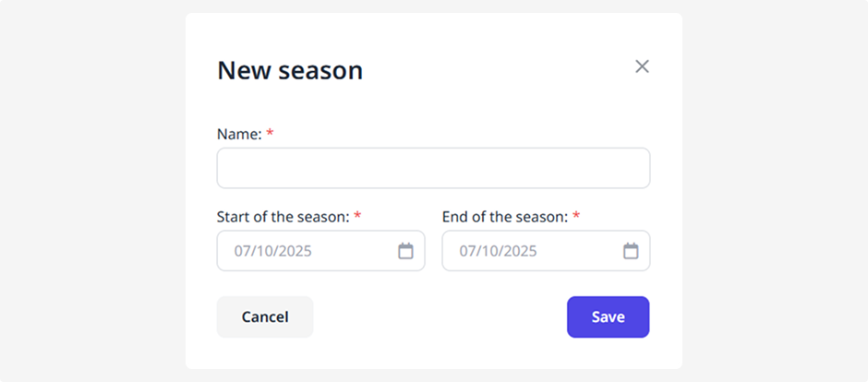Click the gray backdrop outside the dialog

pos(92,185)
